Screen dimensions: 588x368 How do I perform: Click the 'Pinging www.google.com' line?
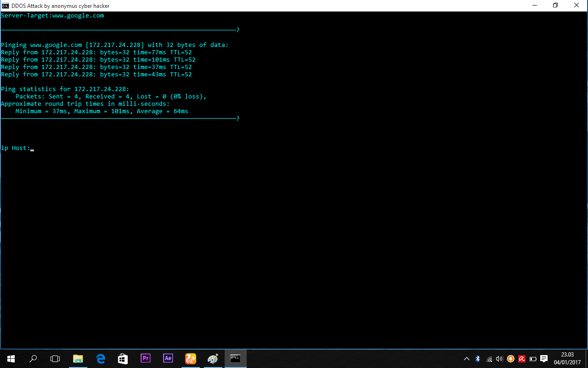tap(115, 45)
